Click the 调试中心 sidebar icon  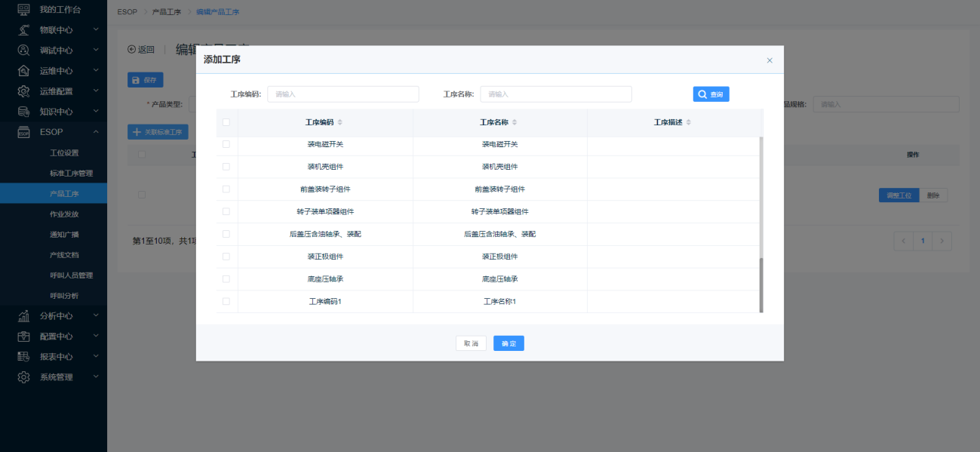click(23, 50)
